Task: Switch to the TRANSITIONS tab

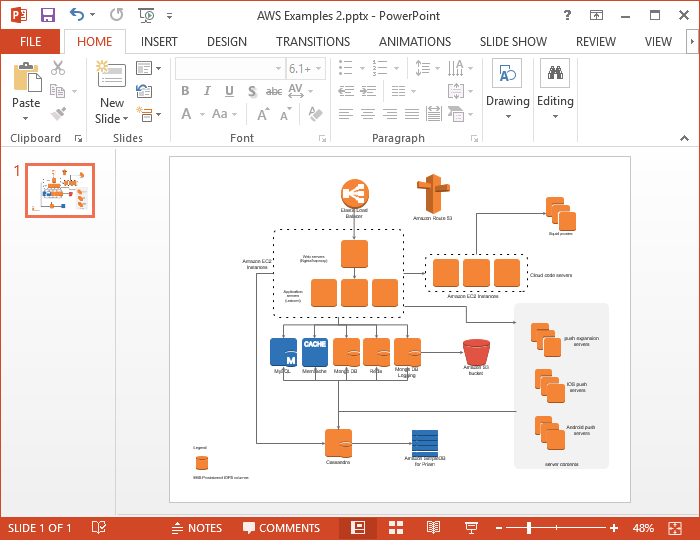Action: tap(312, 42)
